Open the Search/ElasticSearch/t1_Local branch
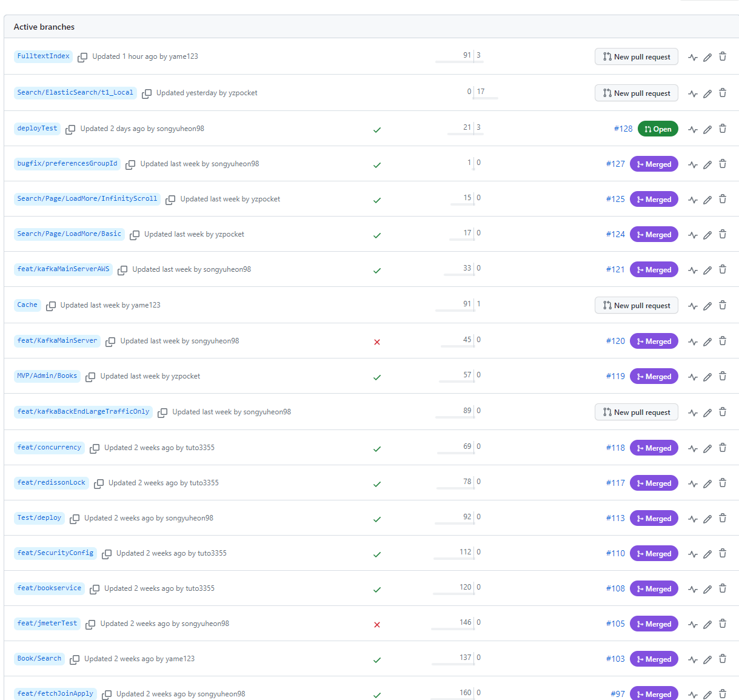 coord(75,93)
